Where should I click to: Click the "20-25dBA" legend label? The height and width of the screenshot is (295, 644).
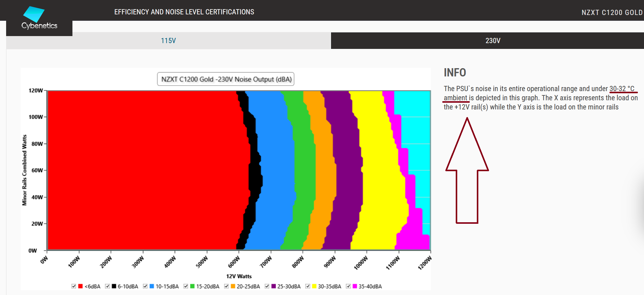[x=248, y=286]
